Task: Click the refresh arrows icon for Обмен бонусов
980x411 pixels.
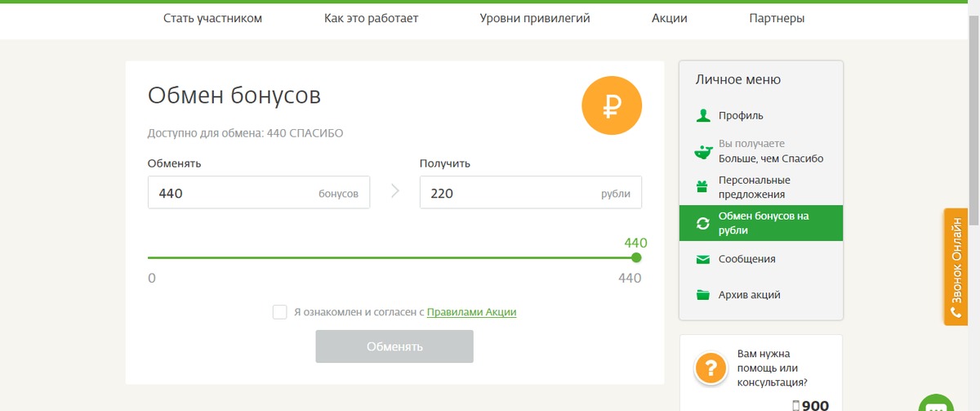Action: (702, 223)
